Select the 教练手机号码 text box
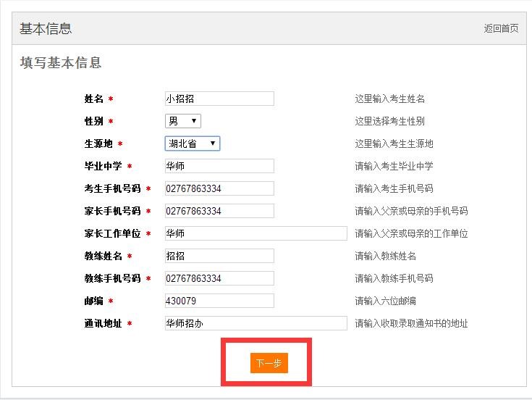532x400 pixels. pos(219,278)
